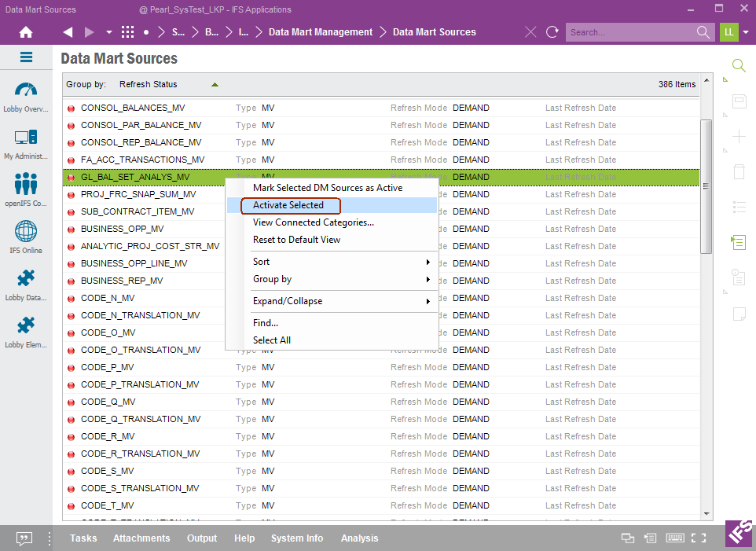Image resolution: width=756 pixels, height=551 pixels.
Task: Open Data Mart Management breadcrumb link
Action: pos(321,32)
